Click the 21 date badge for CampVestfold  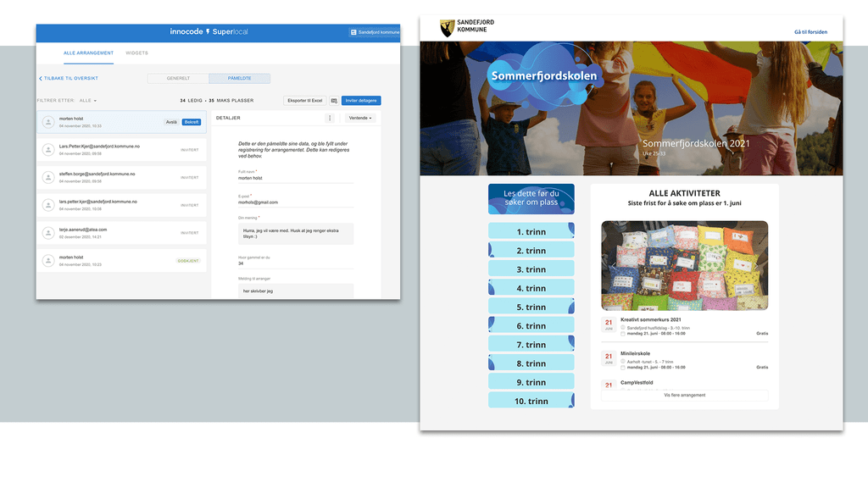[x=609, y=385]
